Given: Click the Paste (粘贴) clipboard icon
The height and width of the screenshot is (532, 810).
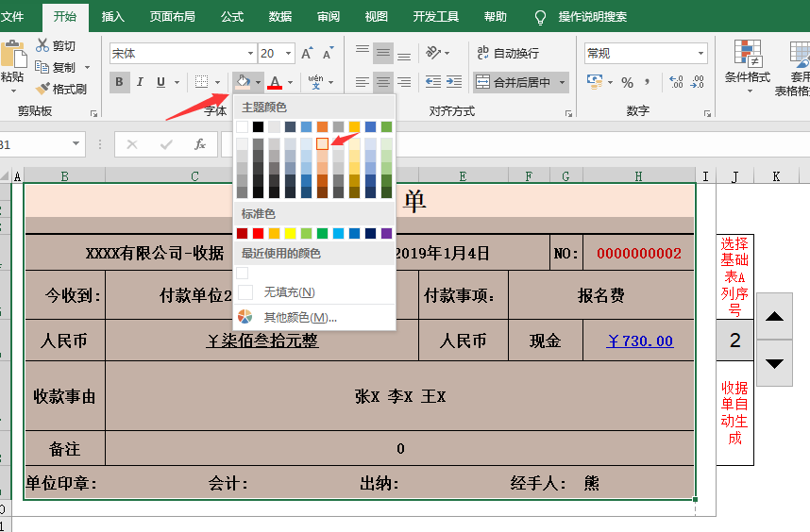Looking at the screenshot, I should point(13,54).
